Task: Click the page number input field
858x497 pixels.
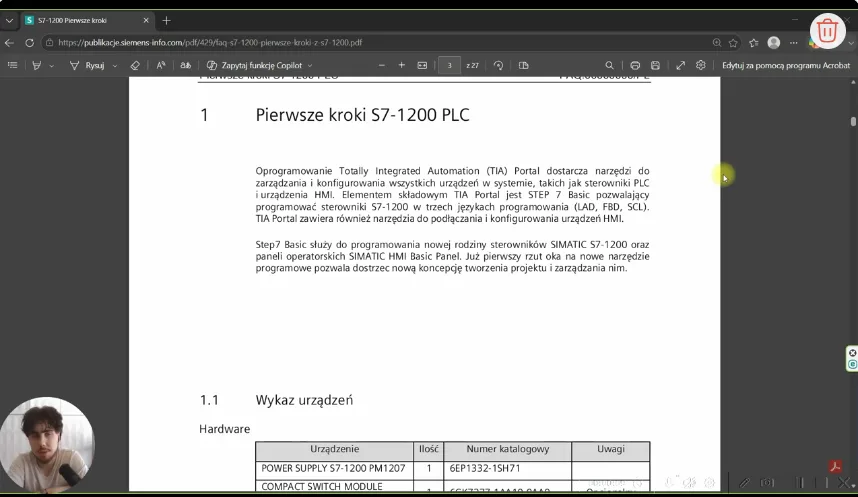Action: [450, 65]
